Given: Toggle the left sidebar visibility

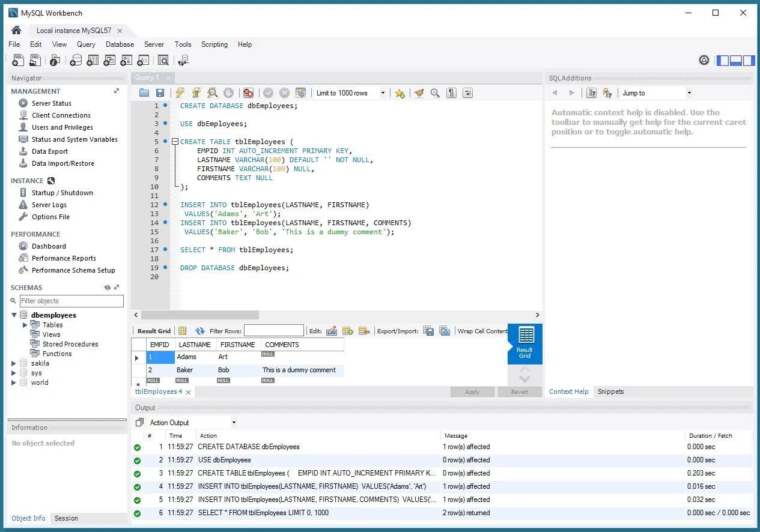Looking at the screenshot, I should pyautogui.click(x=723, y=60).
